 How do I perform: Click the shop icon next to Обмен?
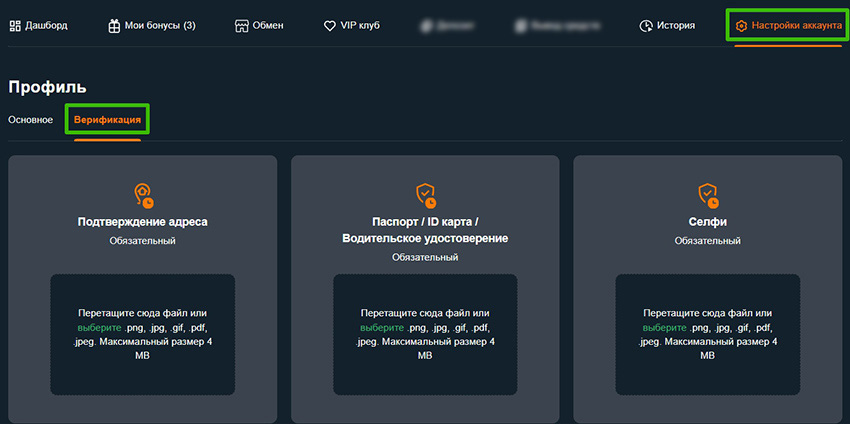tap(241, 25)
